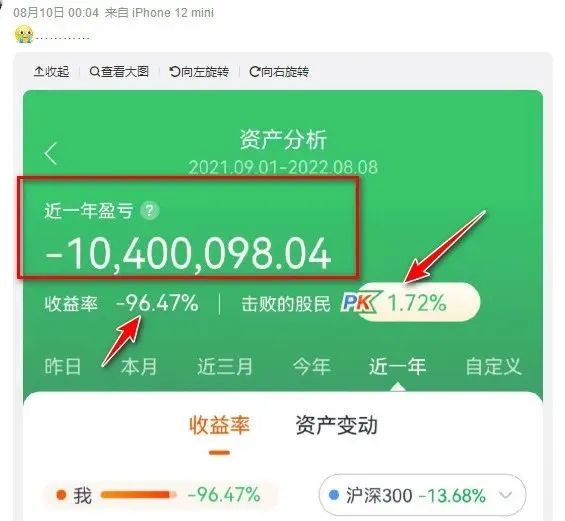Click the 1.72% defeated investors badge
565x521 pixels.
pyautogui.click(x=420, y=302)
